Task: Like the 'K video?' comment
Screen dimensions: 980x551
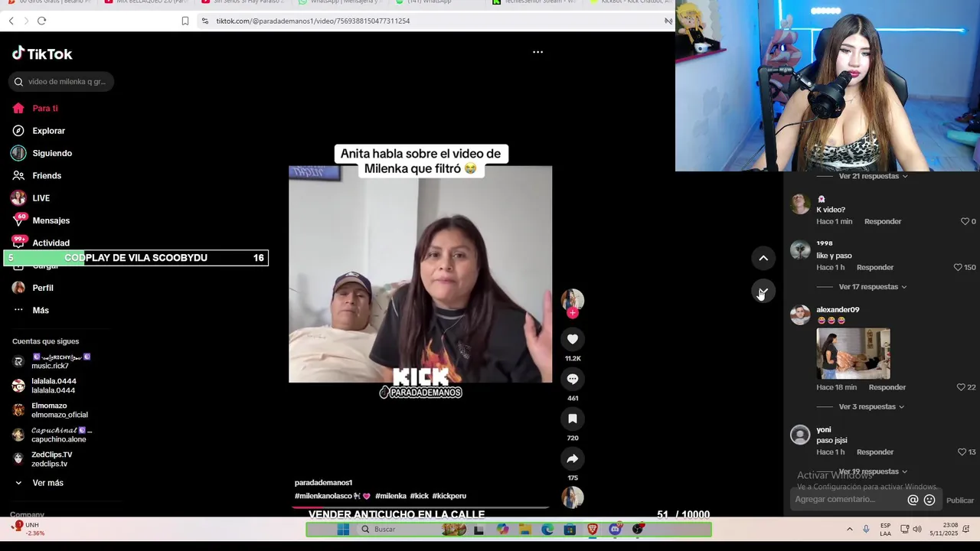Action: (x=965, y=221)
